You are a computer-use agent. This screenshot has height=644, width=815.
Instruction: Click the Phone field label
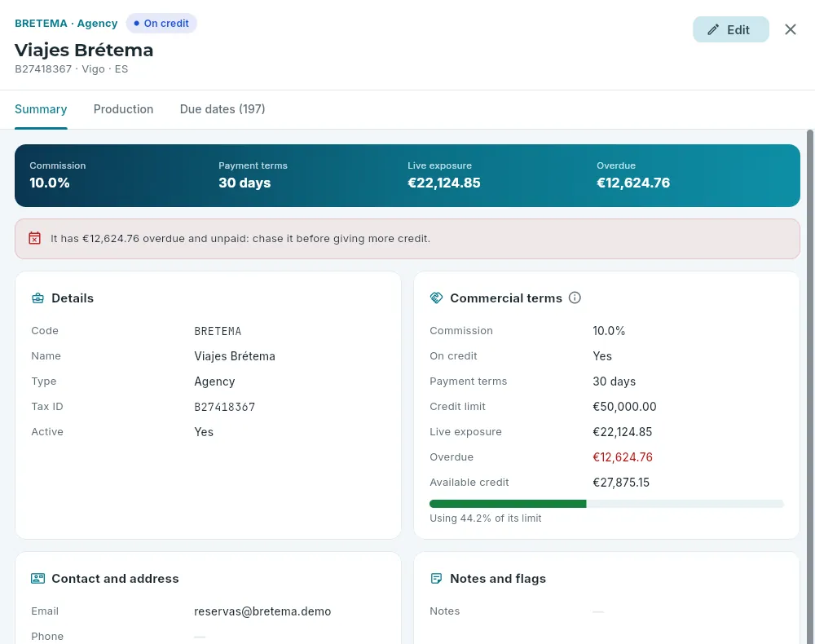click(x=47, y=636)
